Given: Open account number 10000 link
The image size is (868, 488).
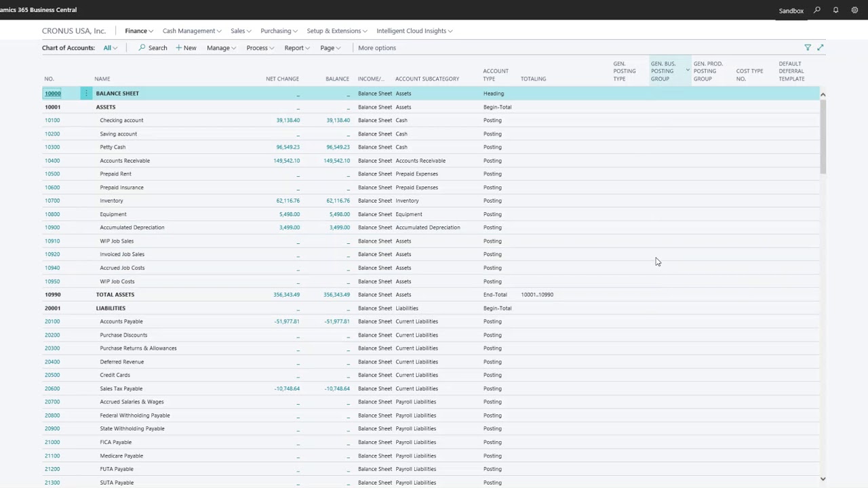Looking at the screenshot, I should pos(53,94).
